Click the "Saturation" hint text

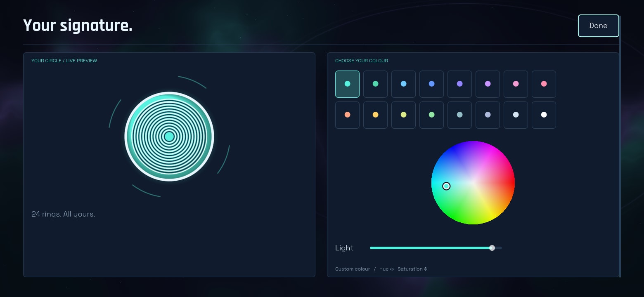coord(410,269)
